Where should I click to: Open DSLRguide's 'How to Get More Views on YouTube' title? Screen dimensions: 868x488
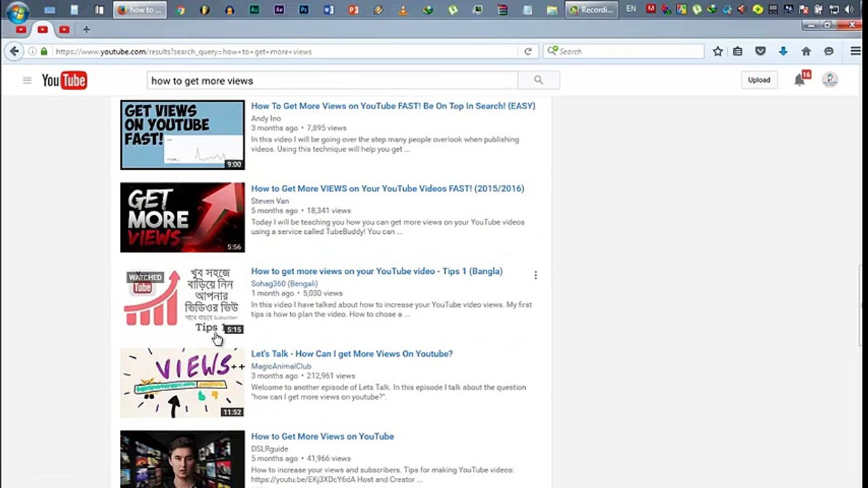[323, 436]
